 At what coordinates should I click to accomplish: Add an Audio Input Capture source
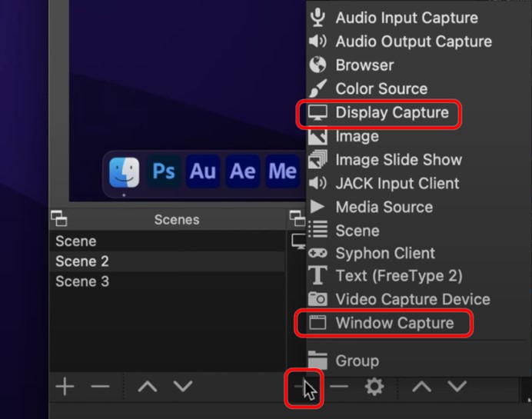coord(406,18)
